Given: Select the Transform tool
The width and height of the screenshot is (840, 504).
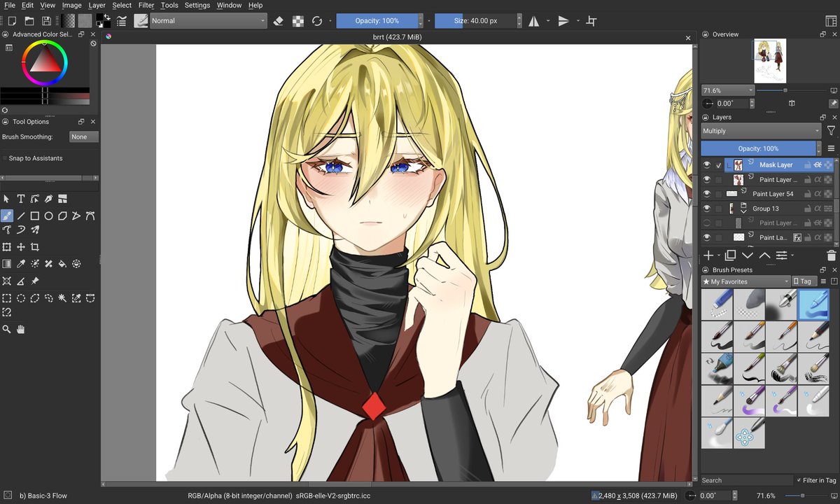Looking at the screenshot, I should (x=7, y=246).
